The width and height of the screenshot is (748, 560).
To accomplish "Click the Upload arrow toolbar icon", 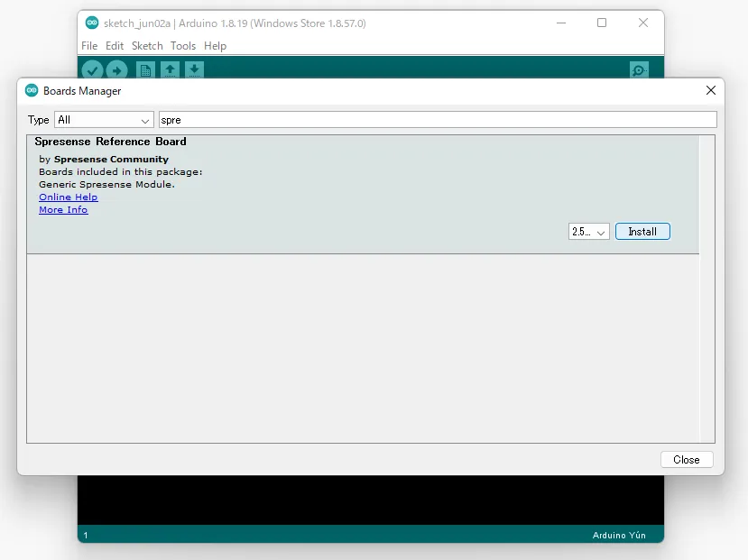I will click(x=117, y=70).
